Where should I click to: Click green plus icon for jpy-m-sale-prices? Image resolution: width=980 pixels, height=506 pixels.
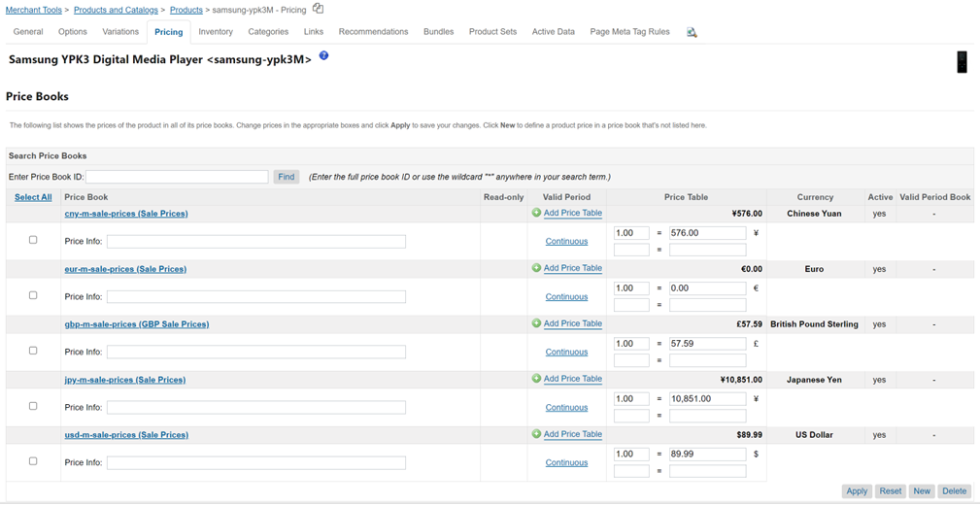click(x=536, y=379)
